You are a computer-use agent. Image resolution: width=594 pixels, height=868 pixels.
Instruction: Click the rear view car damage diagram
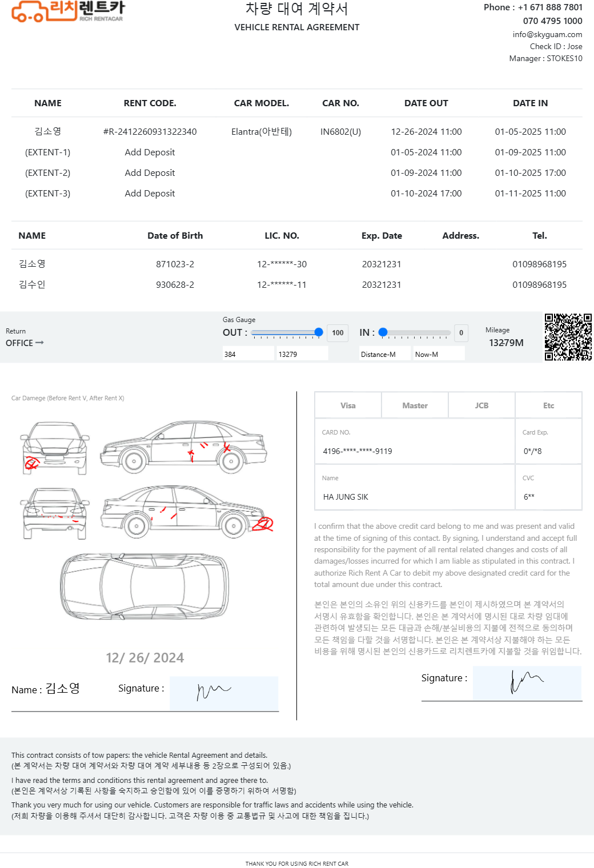(55, 513)
